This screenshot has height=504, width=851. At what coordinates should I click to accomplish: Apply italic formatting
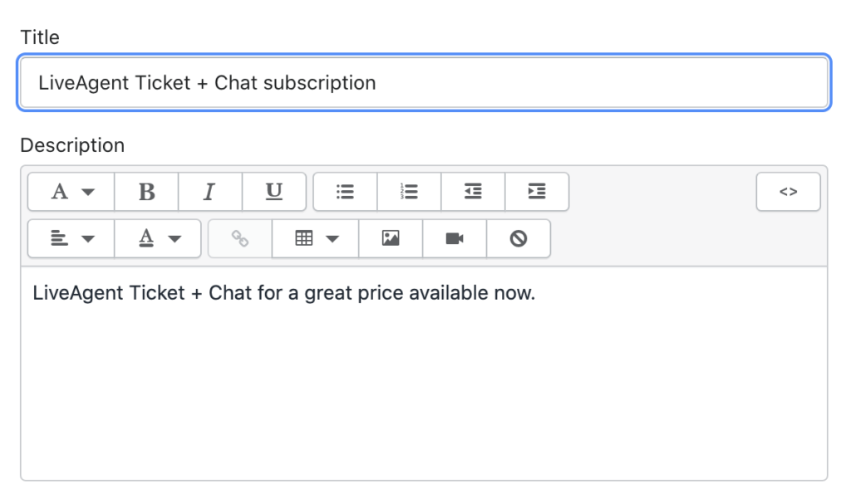209,192
